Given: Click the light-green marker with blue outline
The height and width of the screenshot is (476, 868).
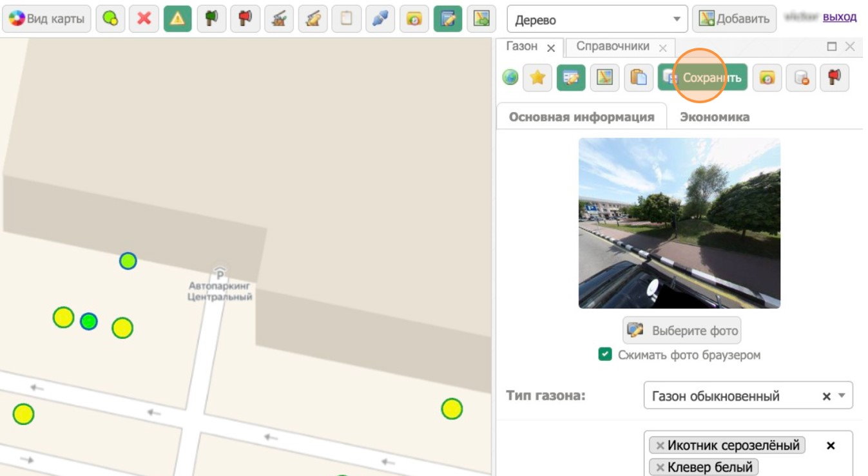Looking at the screenshot, I should (128, 261).
